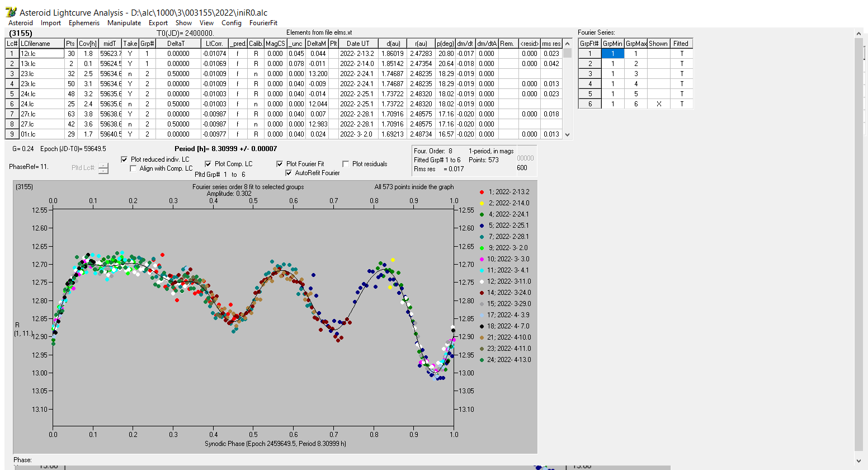Click the Pltd Lc# stepper control

[103, 168]
